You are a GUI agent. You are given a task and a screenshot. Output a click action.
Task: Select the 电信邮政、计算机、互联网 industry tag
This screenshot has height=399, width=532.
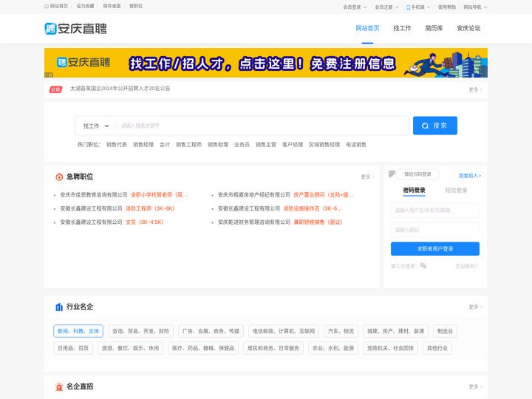[284, 331]
